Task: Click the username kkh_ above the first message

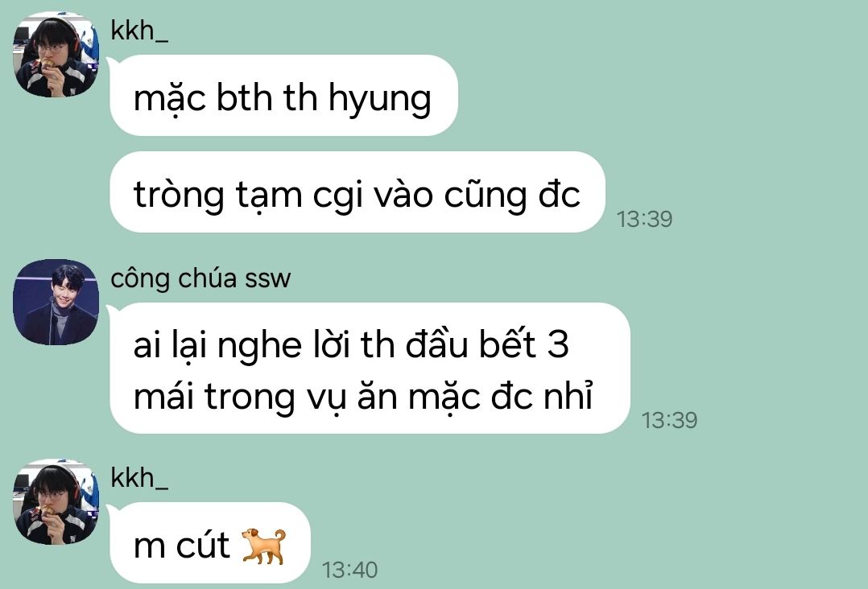Action: (139, 30)
